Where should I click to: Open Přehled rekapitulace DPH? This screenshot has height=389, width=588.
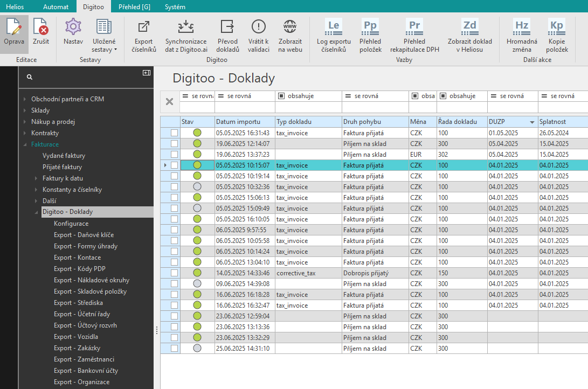(x=414, y=27)
